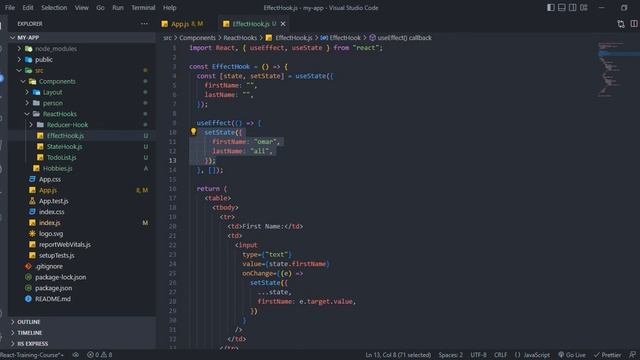
Task: Split the editor to the right
Action: coord(633,24)
